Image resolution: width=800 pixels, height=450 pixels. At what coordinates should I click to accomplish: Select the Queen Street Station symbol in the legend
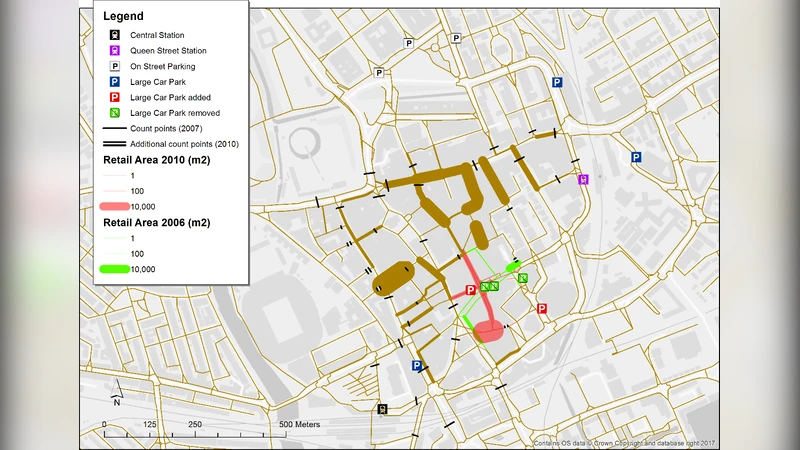coord(115,51)
